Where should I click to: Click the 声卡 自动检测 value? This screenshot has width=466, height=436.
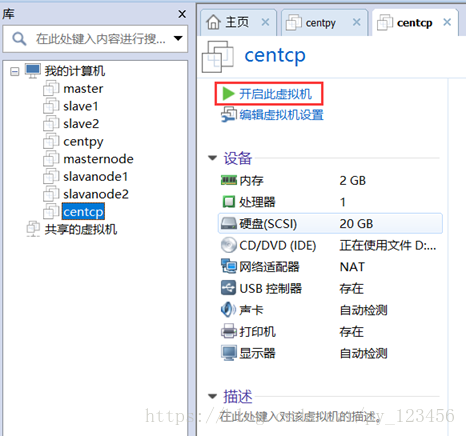[x=363, y=310]
